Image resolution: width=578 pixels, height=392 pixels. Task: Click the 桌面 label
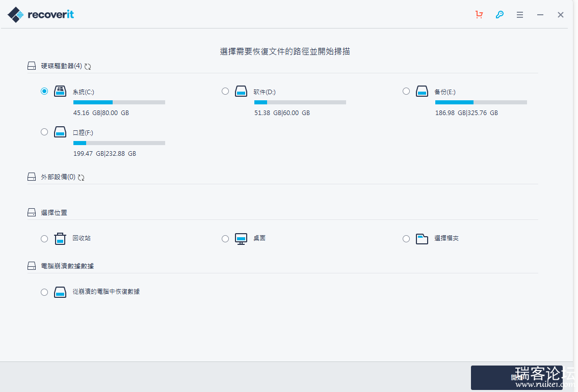(259, 238)
